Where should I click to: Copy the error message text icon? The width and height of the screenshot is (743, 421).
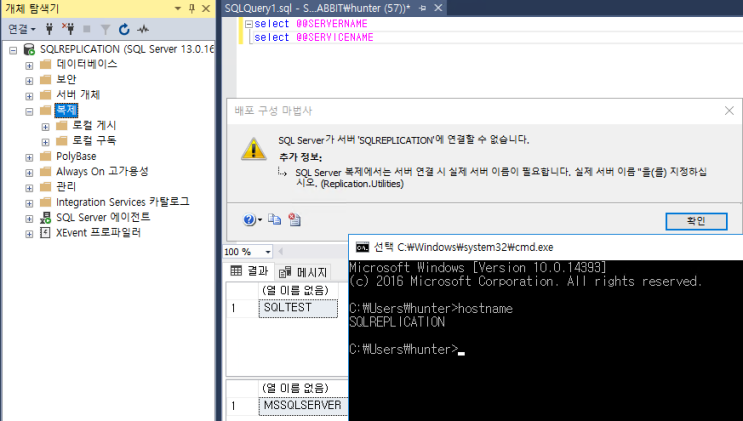274,220
